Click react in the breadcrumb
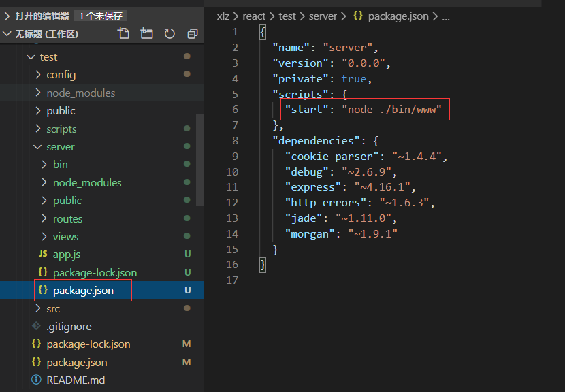This screenshot has height=392, width=565. 254,16
